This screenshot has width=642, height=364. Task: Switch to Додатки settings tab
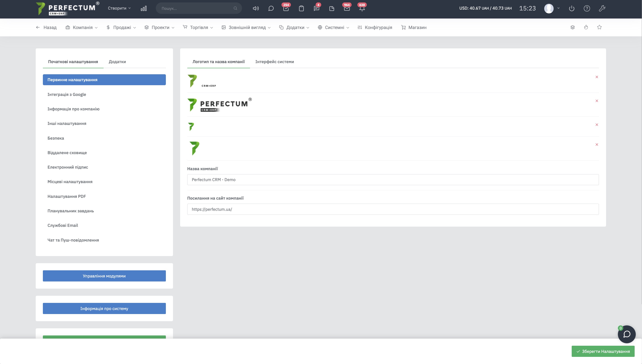click(x=117, y=62)
